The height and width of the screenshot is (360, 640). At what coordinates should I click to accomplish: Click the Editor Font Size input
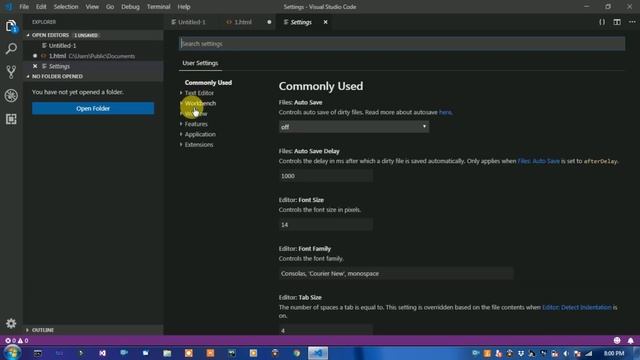[x=326, y=224]
